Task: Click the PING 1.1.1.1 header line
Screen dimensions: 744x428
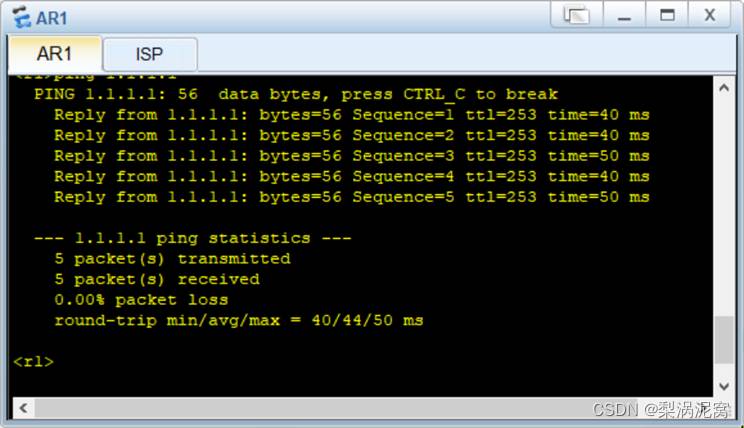Action: click(x=296, y=94)
